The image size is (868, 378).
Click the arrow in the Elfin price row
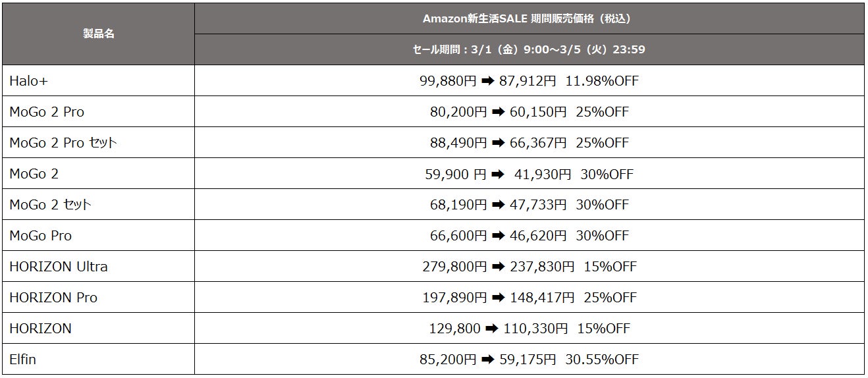488,360
